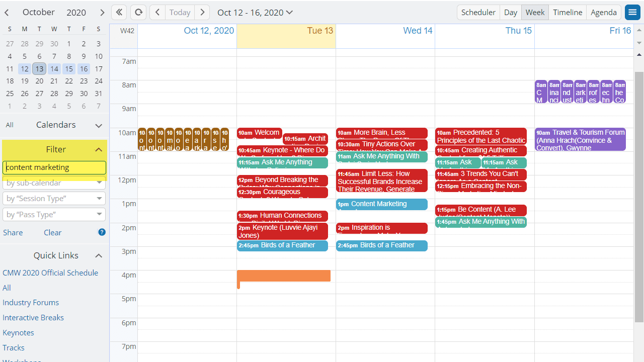Open the blue hamburger menu icon
This screenshot has width=644, height=362.
632,13
